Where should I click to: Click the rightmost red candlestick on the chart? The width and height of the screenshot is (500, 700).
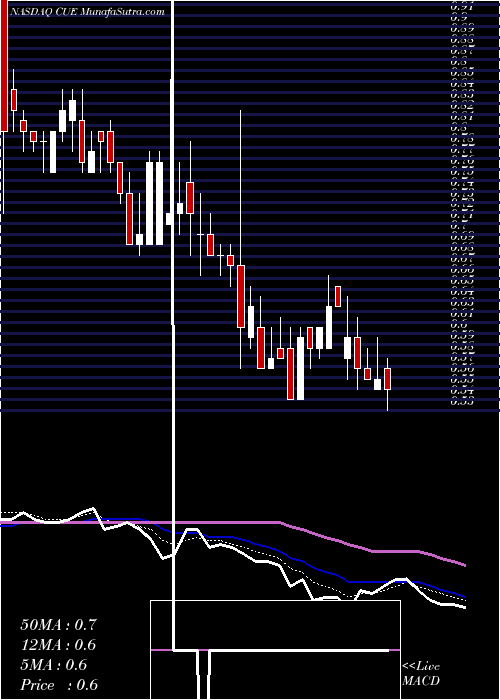pos(388,379)
